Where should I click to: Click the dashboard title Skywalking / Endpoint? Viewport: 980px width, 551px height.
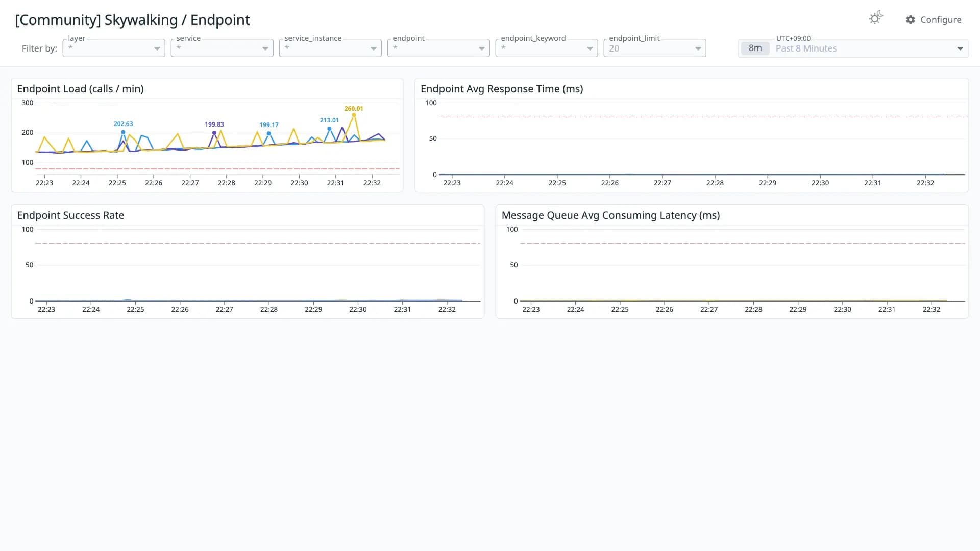(132, 20)
